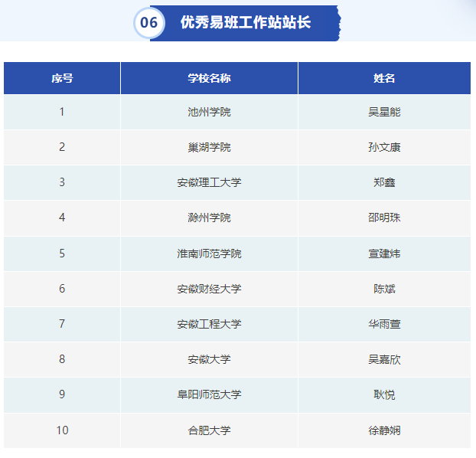Click the 06 section number badge
The height and width of the screenshot is (458, 476).
(x=149, y=23)
